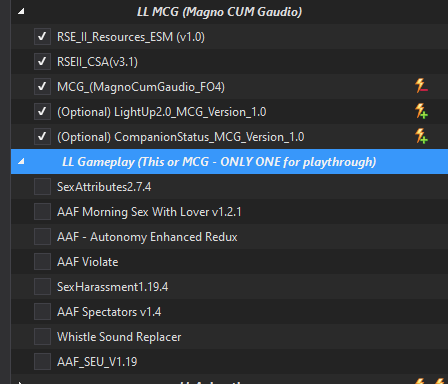Select the AAF Spectators v1.4 mod name

[109, 312]
